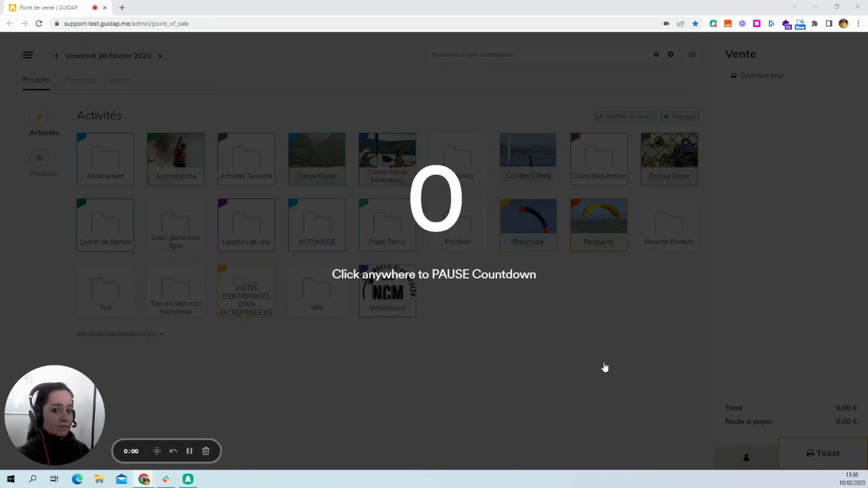Open the Location de vélo folder
868x488 pixels.
tap(246, 224)
